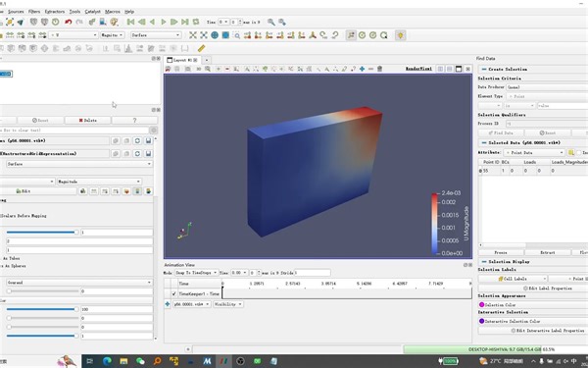The height and width of the screenshot is (368, 588).
Task: Open the Cell Labels dropdown
Action: pyautogui.click(x=513, y=279)
